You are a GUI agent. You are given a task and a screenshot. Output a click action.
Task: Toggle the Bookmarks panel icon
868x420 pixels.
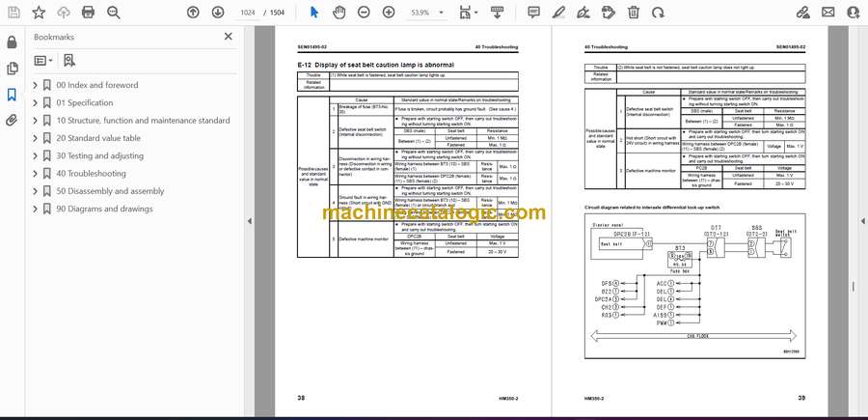[12, 95]
